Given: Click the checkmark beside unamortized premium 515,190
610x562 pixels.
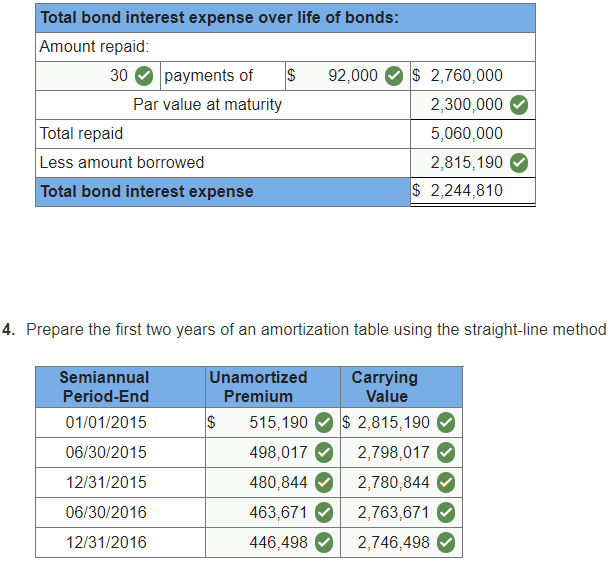Looking at the screenshot, I should point(324,422).
